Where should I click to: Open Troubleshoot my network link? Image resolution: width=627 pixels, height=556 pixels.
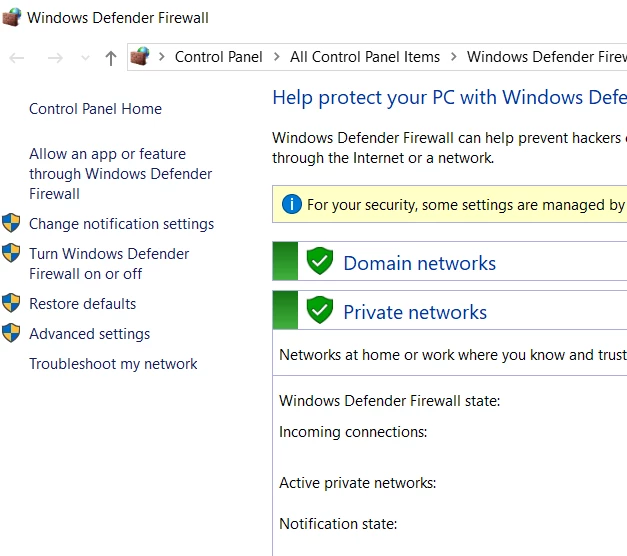tap(113, 364)
